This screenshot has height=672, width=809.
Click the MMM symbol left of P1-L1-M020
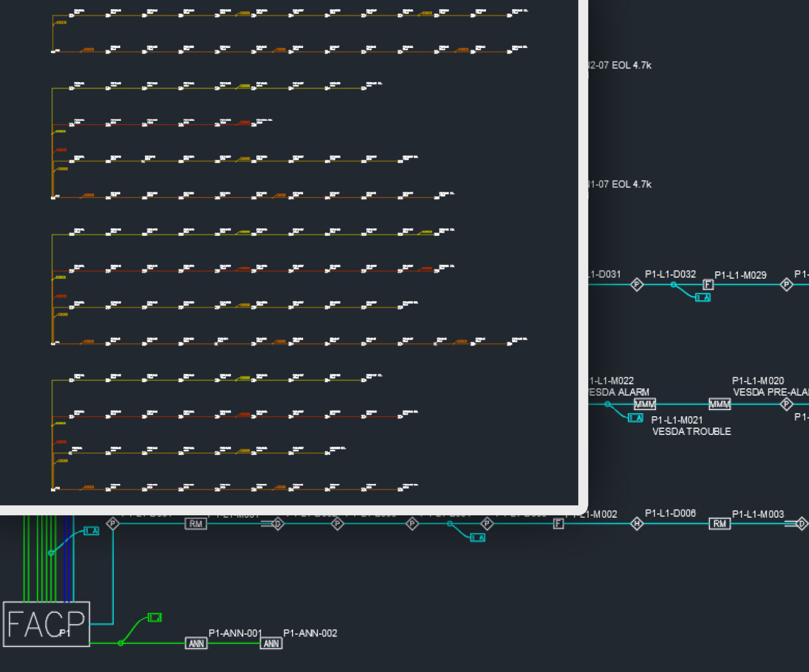[x=719, y=404]
